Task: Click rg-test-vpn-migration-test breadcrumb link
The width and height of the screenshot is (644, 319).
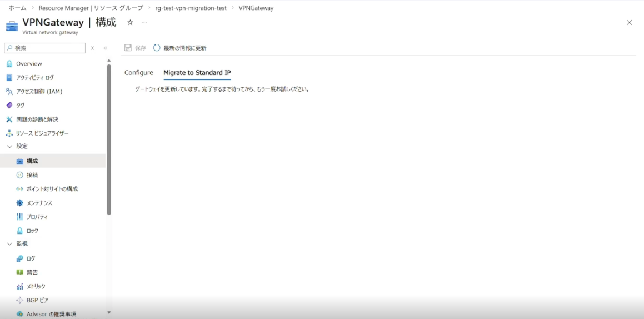Action: (191, 8)
